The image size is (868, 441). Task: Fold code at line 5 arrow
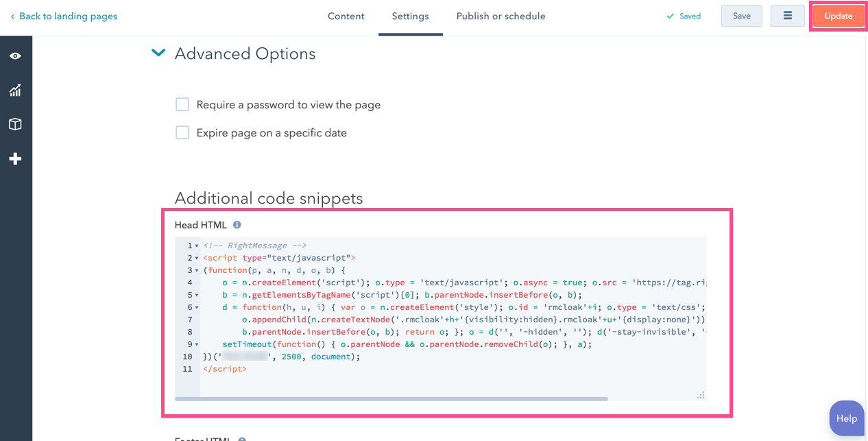click(197, 295)
